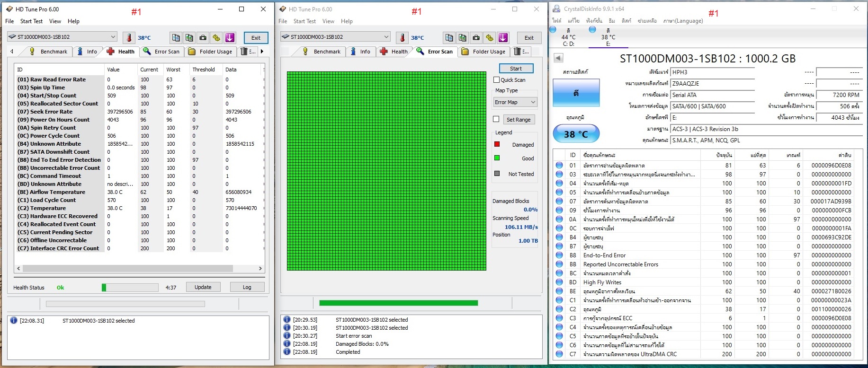The image size is (868, 368).
Task: Click copy text icon in Error Scan window
Action: [449, 37]
